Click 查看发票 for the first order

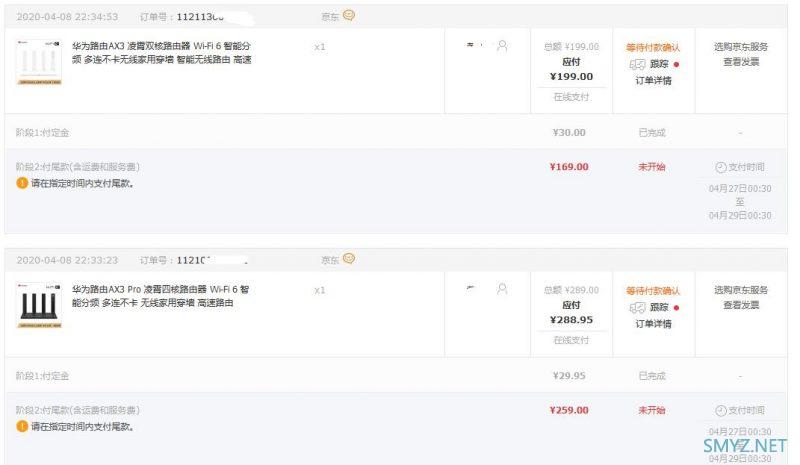tap(741, 62)
